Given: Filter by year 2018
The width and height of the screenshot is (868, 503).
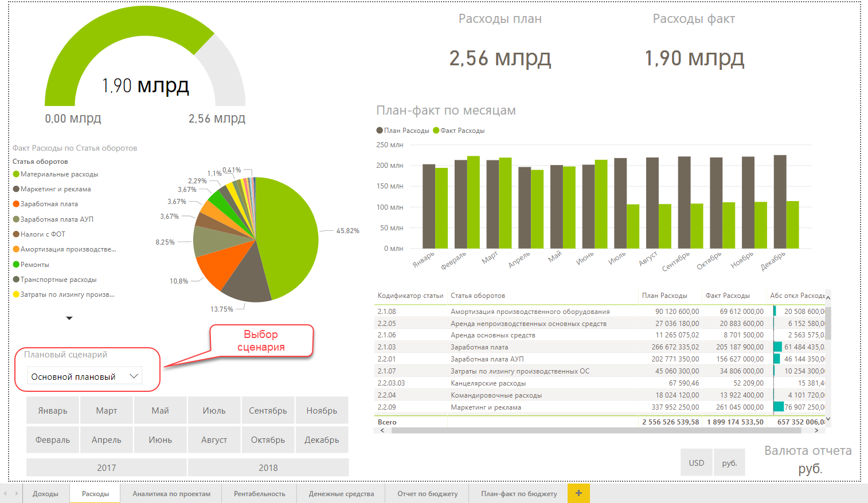Looking at the screenshot, I should [x=268, y=467].
